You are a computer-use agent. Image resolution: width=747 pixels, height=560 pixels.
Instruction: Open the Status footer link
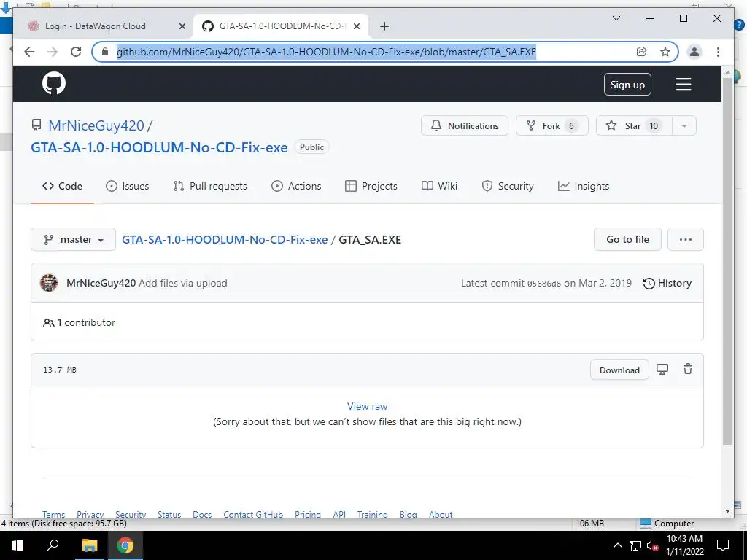169,514
